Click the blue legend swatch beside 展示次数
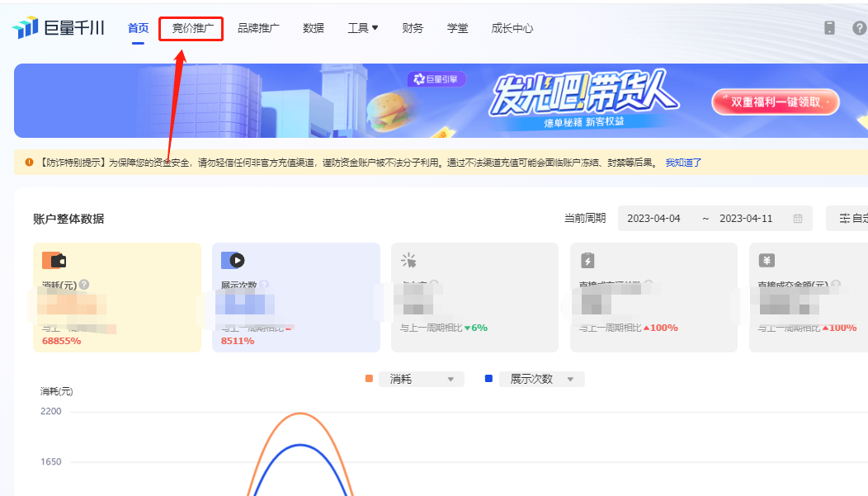868x496 pixels. [488, 379]
